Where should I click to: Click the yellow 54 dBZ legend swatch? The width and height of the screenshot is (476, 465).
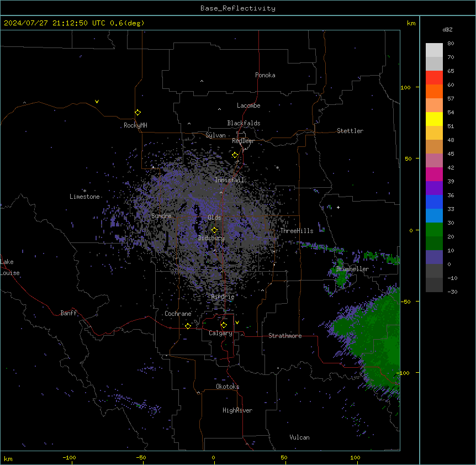(x=434, y=119)
